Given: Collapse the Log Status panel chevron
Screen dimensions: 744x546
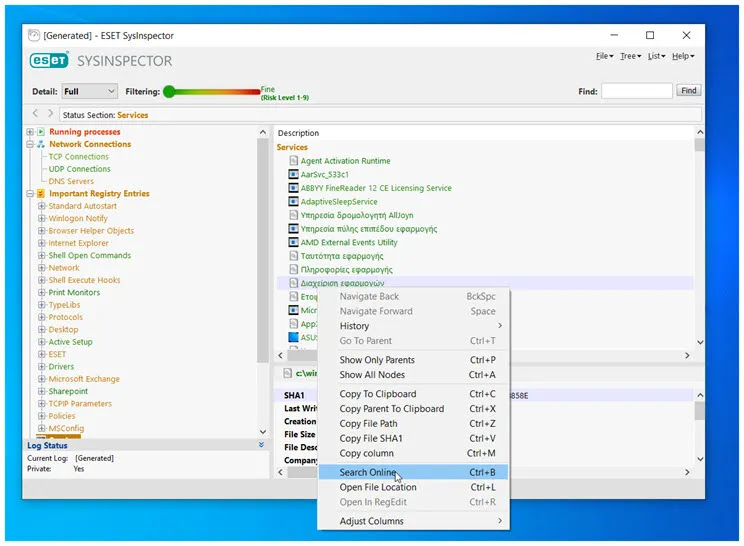Looking at the screenshot, I should tap(261, 445).
